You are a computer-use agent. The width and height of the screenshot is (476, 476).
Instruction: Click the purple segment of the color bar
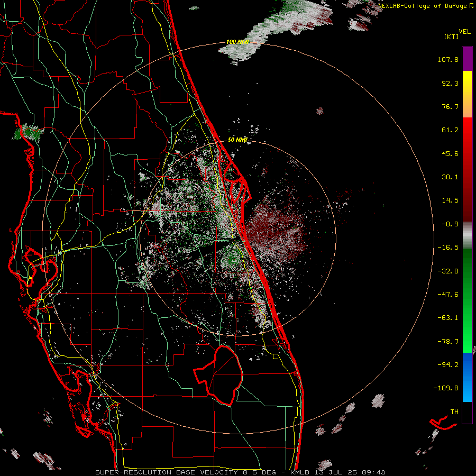(467, 59)
